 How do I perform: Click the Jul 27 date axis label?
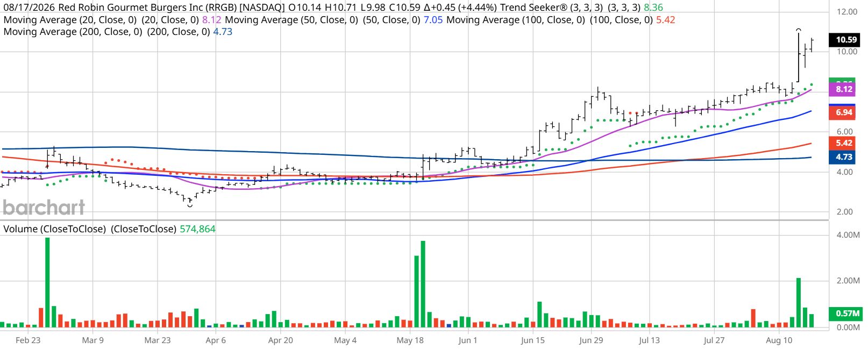point(714,340)
